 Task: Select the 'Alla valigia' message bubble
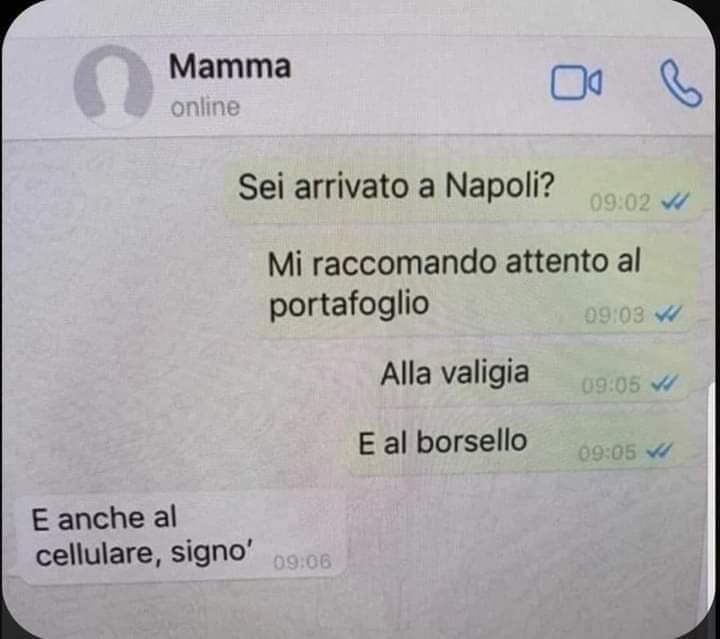click(531, 376)
